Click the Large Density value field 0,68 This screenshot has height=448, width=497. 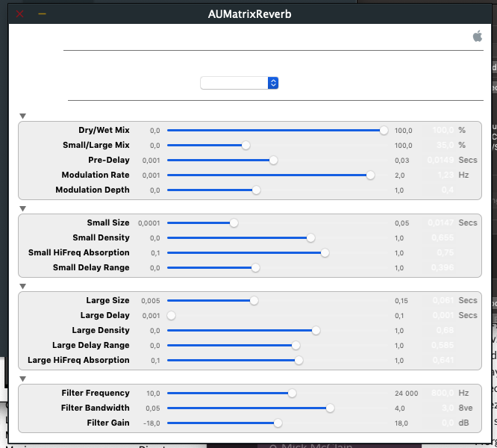[x=440, y=330]
